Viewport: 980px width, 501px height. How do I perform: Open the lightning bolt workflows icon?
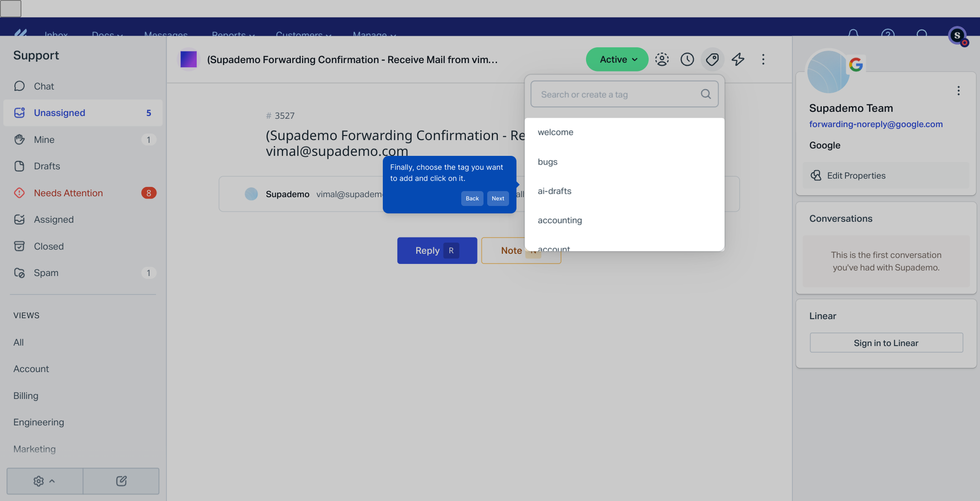tap(738, 59)
